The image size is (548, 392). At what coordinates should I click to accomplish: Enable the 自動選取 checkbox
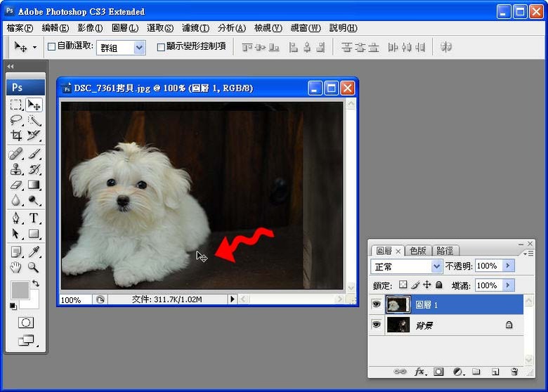(51, 47)
